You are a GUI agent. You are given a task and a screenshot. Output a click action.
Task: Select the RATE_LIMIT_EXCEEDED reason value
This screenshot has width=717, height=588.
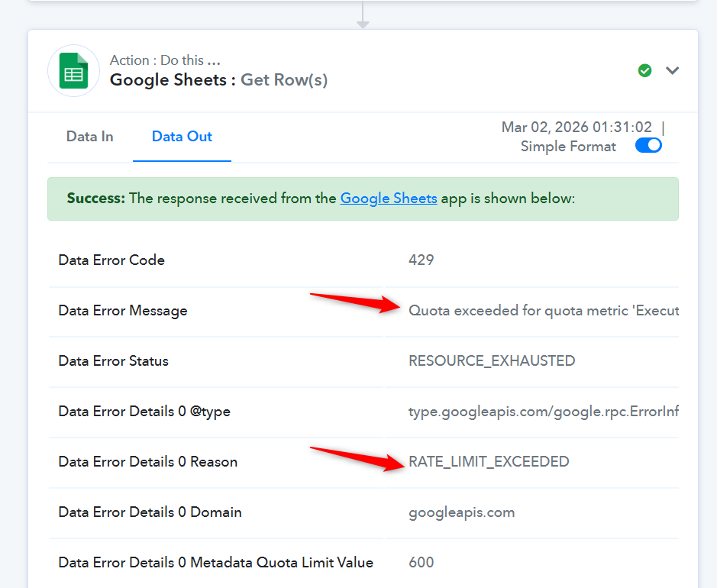click(489, 462)
